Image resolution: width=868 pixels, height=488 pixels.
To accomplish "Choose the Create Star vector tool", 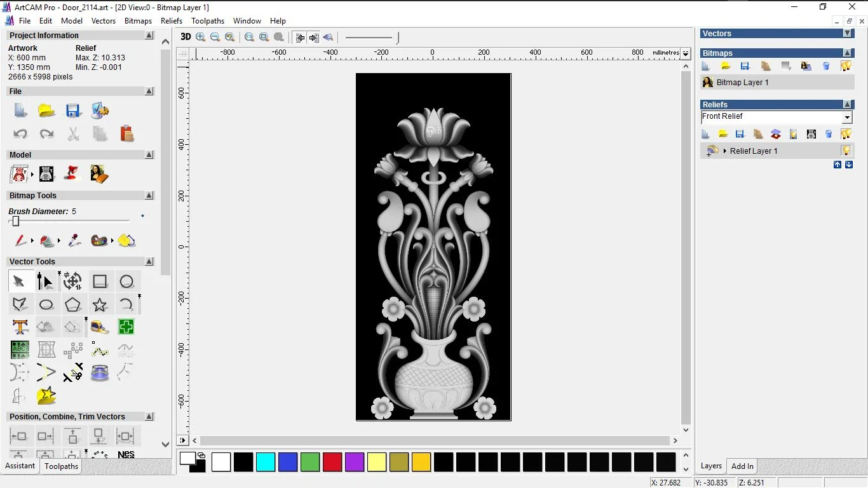I will coord(100,304).
